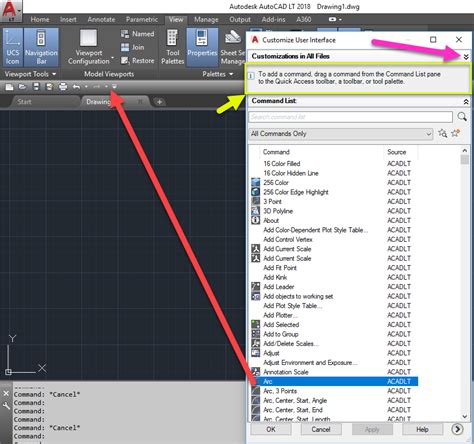Screen dimensions: 474x444
Task: Toggle the Properties palette
Action: coord(202,47)
